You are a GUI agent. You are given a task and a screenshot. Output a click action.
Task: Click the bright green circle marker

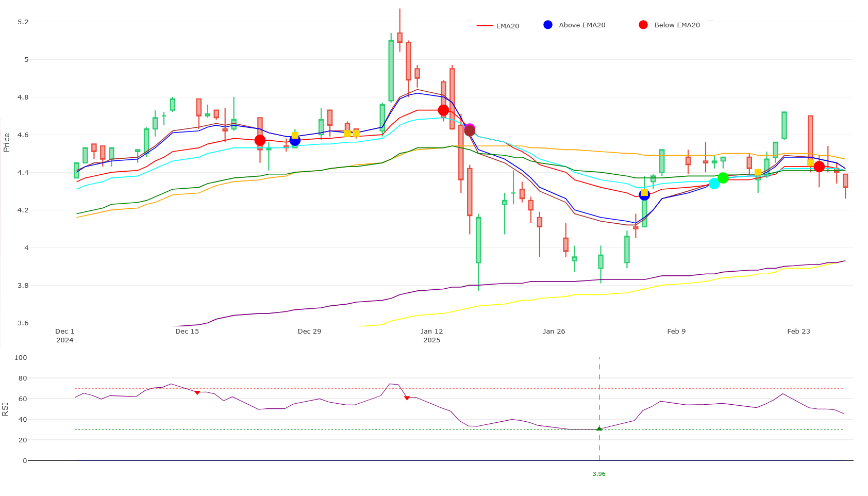(723, 178)
